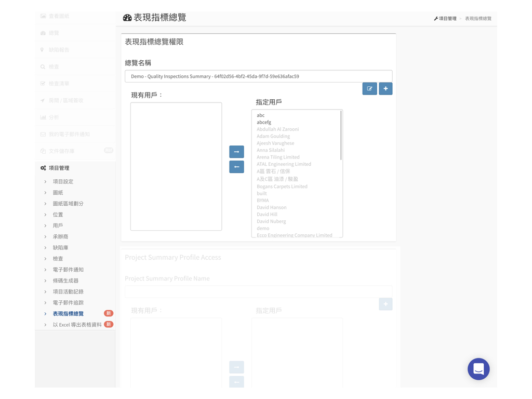Click 表現指標總覽 breadcrumb link
The width and height of the screenshot is (532, 399).
coord(478,19)
